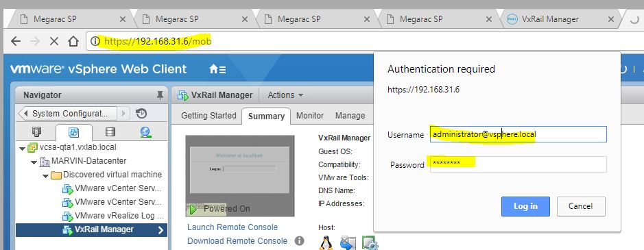Expand VxRail Manager row chevron
Screen dimensions: 644x250
(160, 230)
